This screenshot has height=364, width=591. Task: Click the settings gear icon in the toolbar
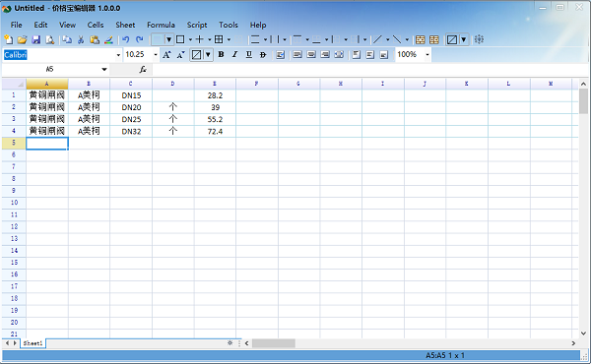coord(479,39)
